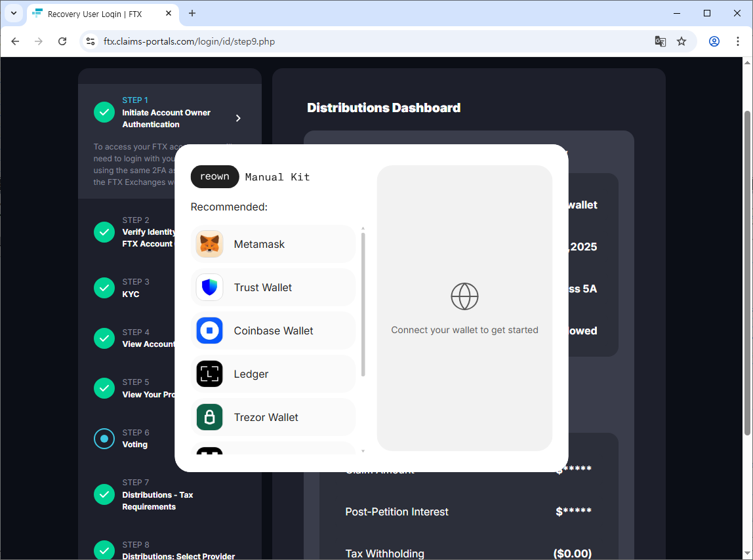Viewport: 753px width, 560px height.
Task: Click the Ledger black logo icon
Action: point(209,374)
